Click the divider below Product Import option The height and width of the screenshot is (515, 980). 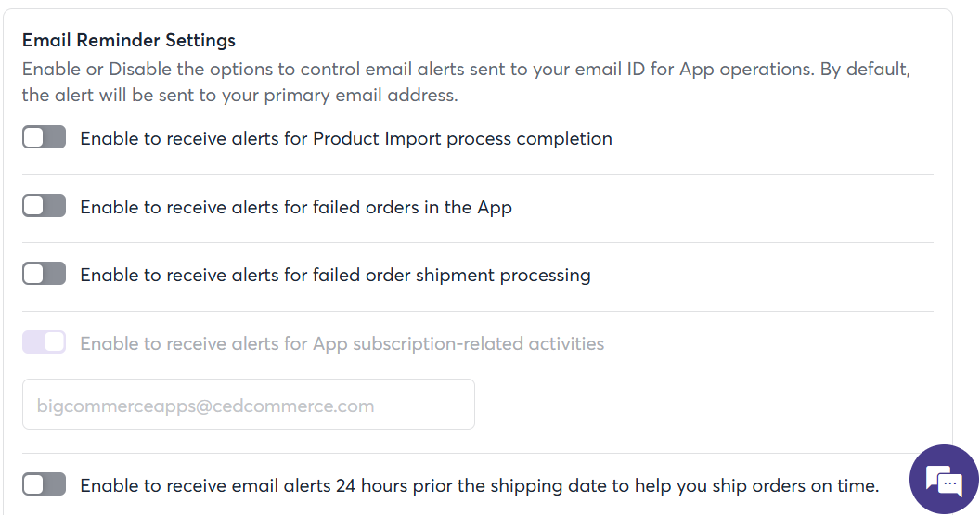click(x=478, y=175)
